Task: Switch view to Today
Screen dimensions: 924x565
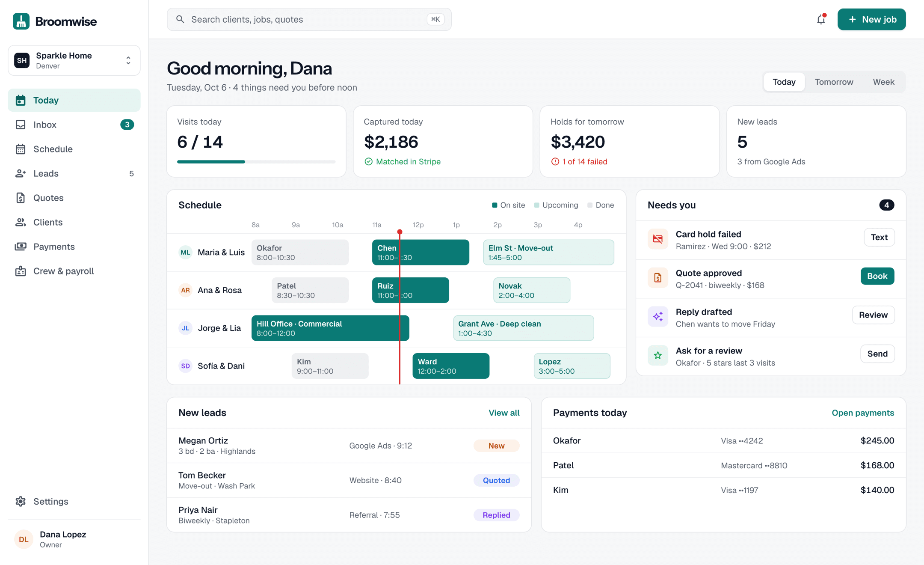Action: pyautogui.click(x=784, y=82)
